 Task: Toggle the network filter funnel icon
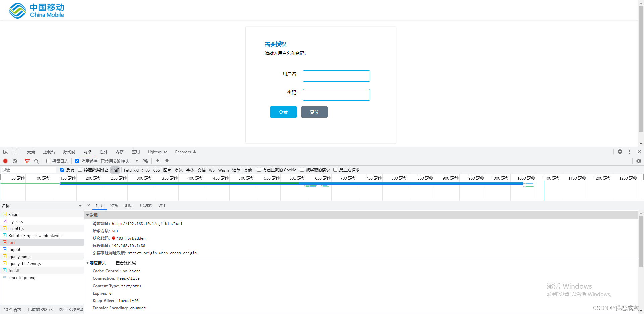tap(27, 161)
